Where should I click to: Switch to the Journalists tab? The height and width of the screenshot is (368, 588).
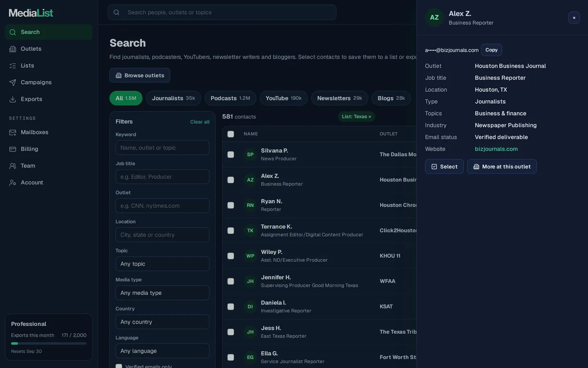coord(174,98)
